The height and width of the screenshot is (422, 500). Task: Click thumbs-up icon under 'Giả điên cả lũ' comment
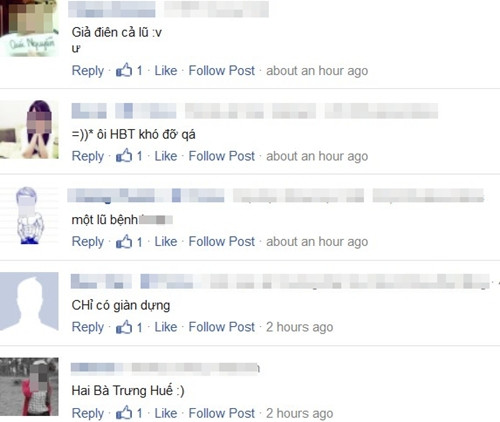124,70
